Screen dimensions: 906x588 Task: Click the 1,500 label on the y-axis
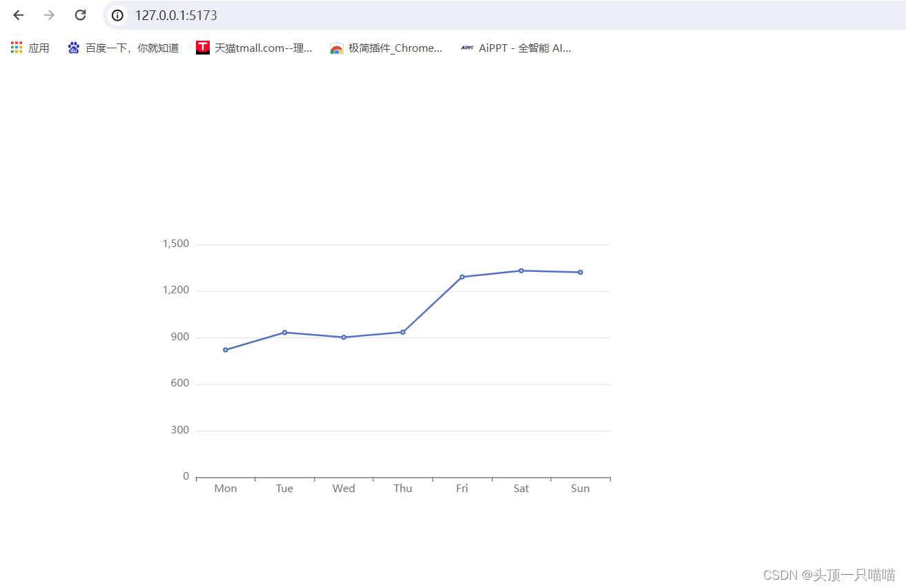click(x=176, y=244)
